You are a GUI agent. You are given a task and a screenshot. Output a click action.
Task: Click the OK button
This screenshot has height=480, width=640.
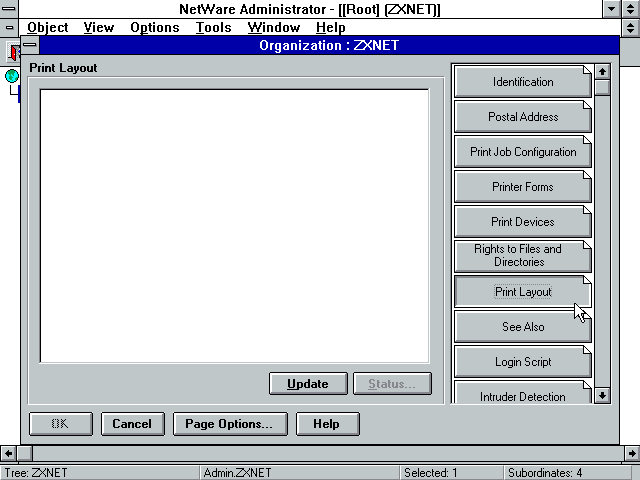click(61, 424)
